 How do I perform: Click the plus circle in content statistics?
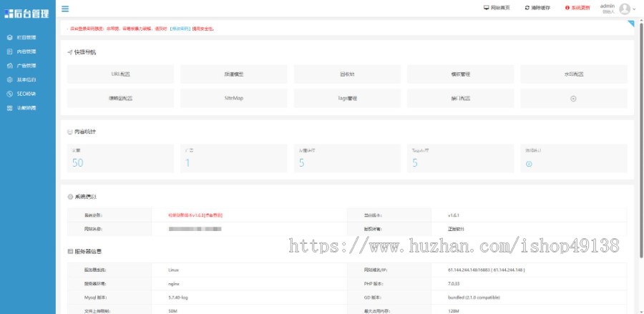(x=529, y=164)
